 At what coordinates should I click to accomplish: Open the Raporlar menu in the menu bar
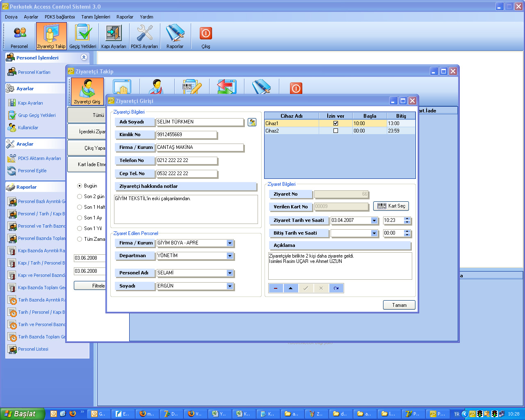(x=125, y=17)
